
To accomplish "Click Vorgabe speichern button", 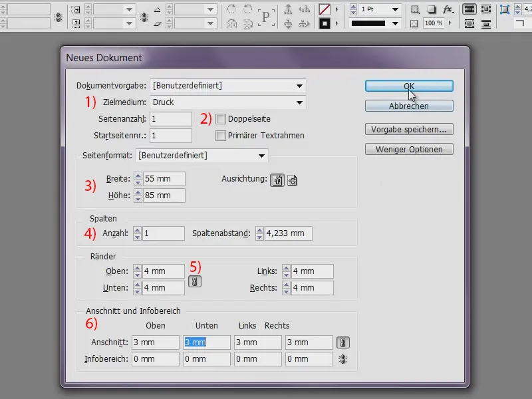I will click(409, 129).
